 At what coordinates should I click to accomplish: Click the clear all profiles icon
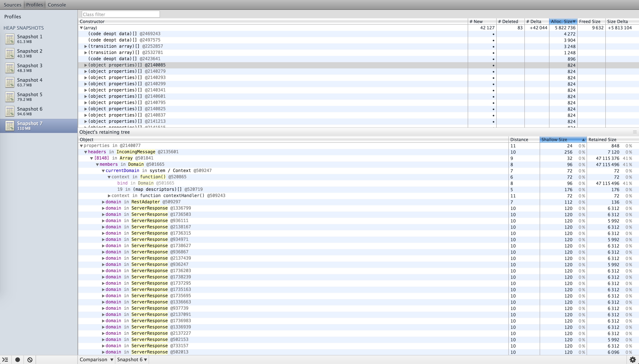click(30, 360)
